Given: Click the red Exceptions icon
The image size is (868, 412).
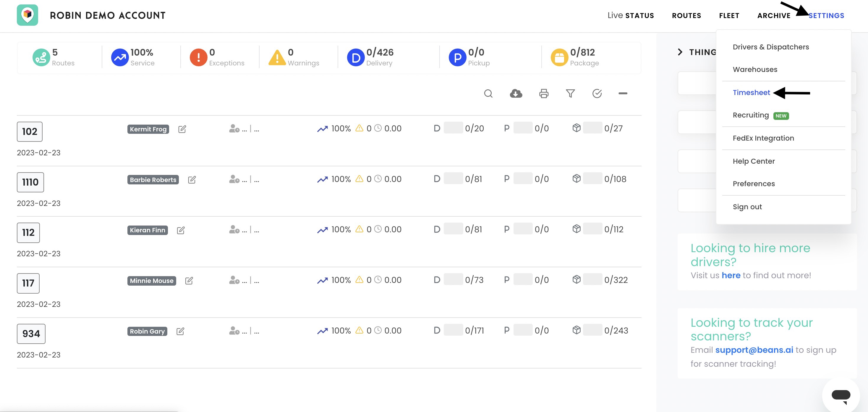Looking at the screenshot, I should point(198,57).
